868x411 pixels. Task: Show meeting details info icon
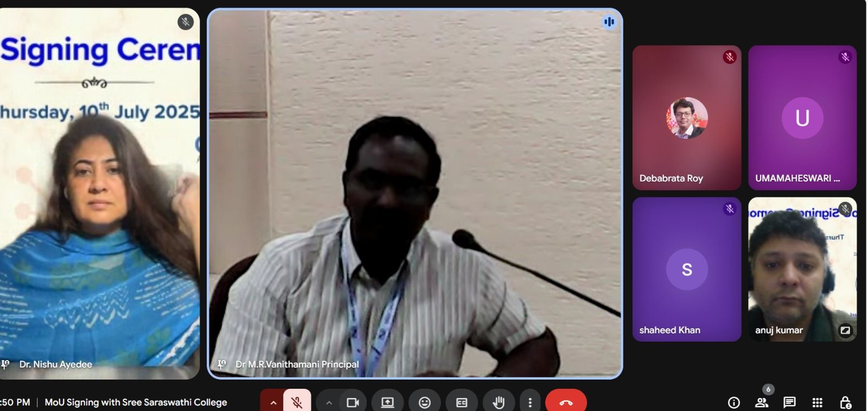click(x=733, y=402)
